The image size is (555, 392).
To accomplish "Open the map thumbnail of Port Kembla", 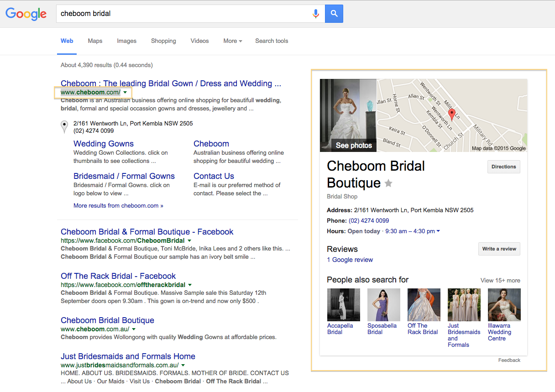I will [452, 115].
